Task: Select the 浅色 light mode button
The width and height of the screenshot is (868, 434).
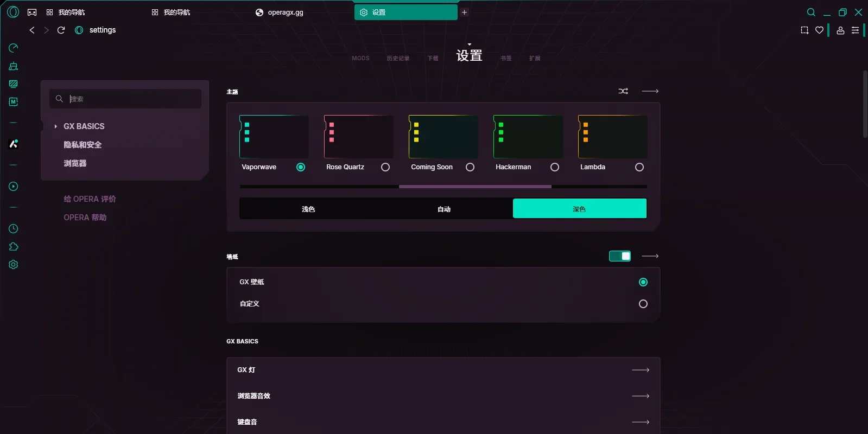Action: [x=308, y=209]
